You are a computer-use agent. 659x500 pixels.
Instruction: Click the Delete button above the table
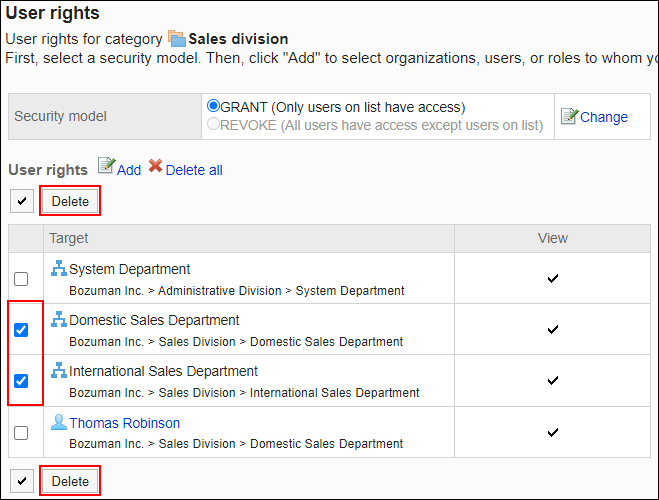70,201
